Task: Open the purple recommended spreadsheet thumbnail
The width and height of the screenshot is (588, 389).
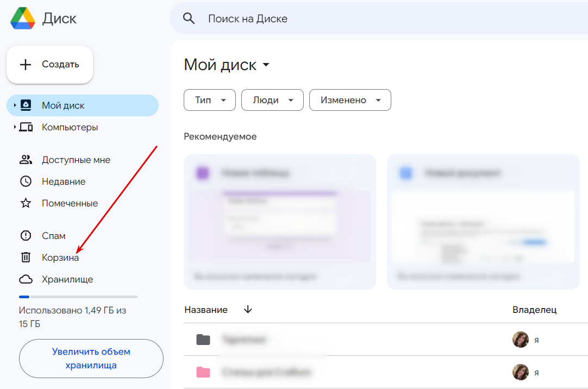Action: tap(280, 222)
